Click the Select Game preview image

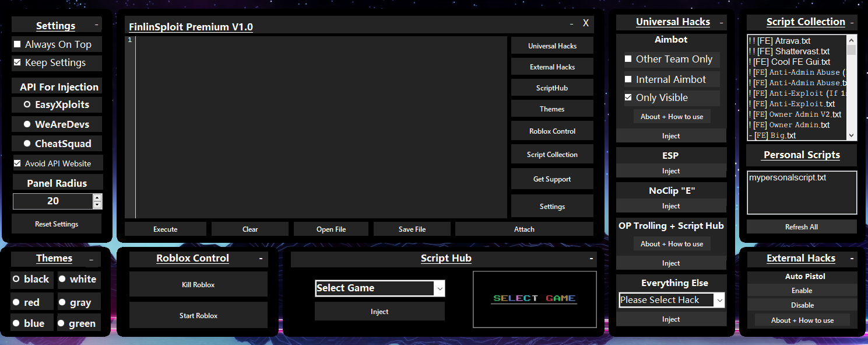pos(535,298)
